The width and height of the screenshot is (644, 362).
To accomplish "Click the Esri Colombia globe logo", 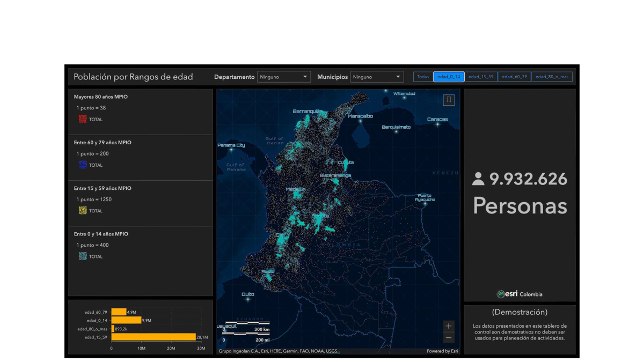I will point(501,294).
